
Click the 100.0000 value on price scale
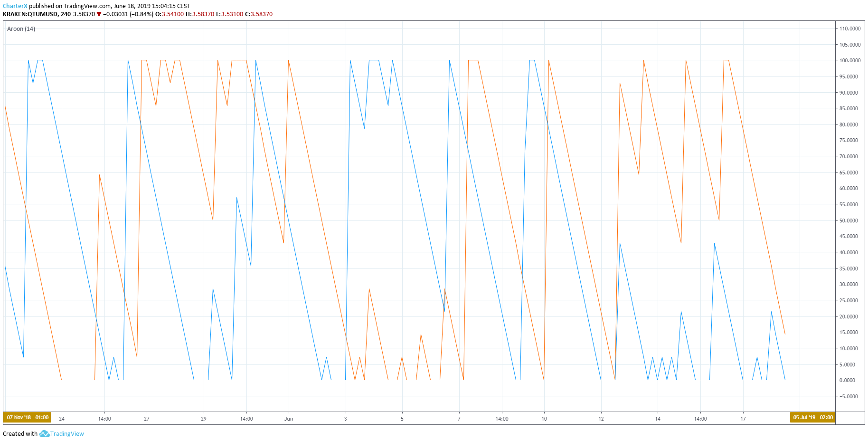[x=850, y=60]
